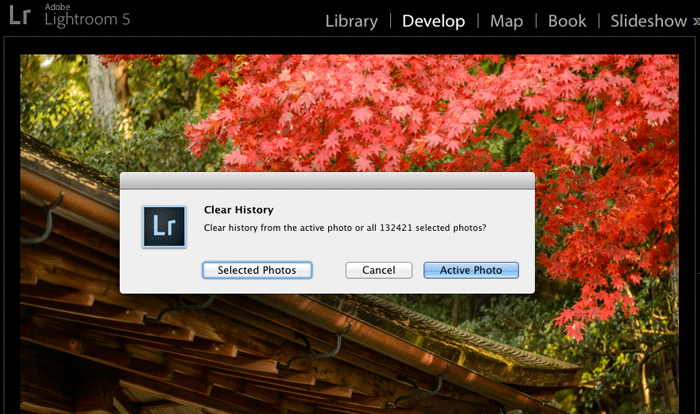The image size is (700, 414).
Task: Click the dialog message mentioning 132421 photos
Action: [345, 228]
